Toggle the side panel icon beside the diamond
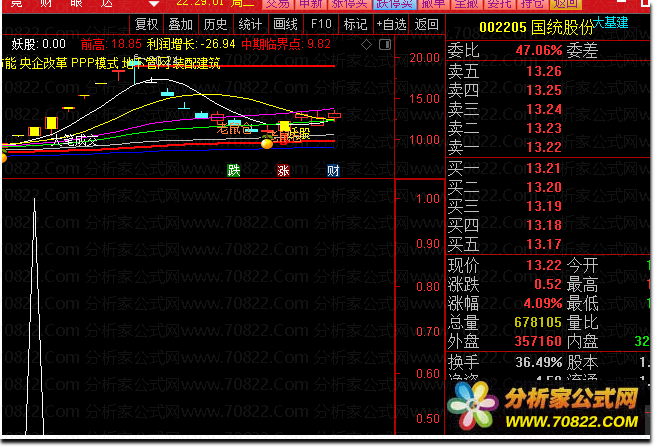This screenshot has height=447, width=656. coord(385,44)
